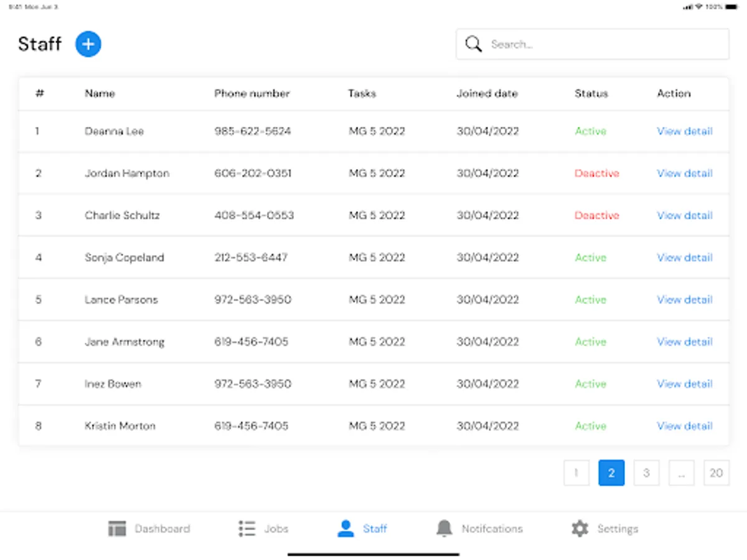Click Jordan Hampton's Deactive status

pyautogui.click(x=597, y=174)
